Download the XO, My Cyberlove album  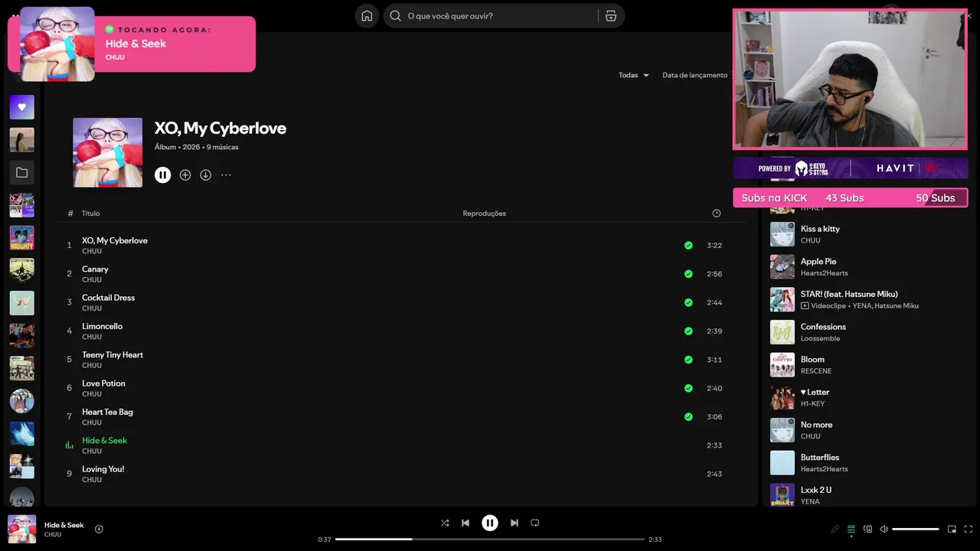(x=206, y=174)
